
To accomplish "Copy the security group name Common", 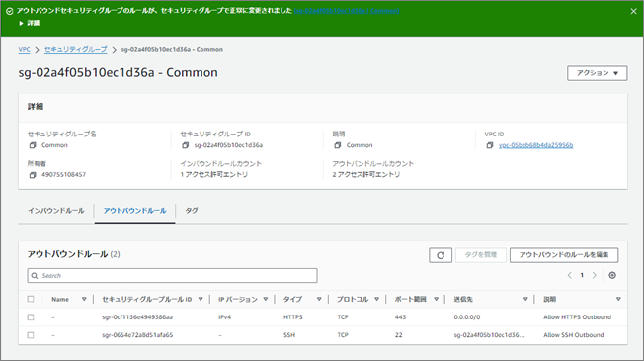I will click(33, 145).
